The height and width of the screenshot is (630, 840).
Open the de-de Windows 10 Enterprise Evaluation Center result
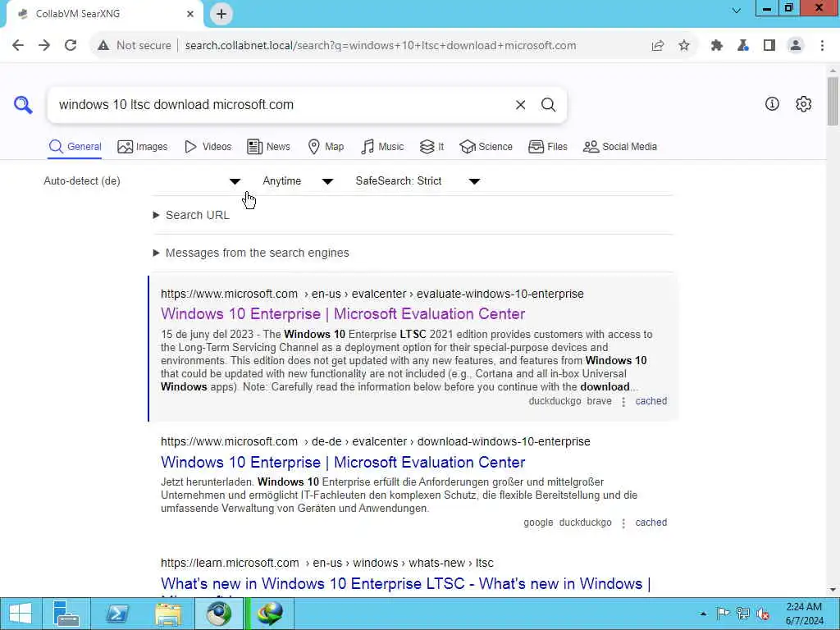pos(343,463)
